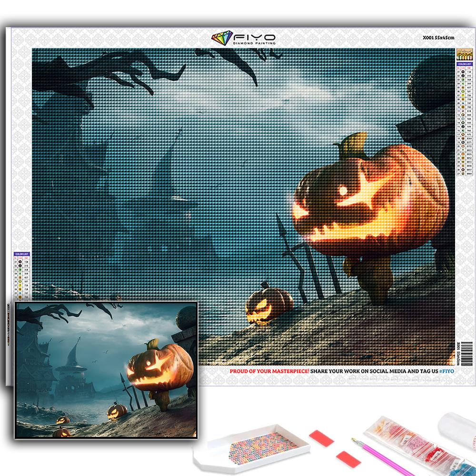
Task: Click the FIYO Diamond Painting brand text
Action: coord(254,39)
